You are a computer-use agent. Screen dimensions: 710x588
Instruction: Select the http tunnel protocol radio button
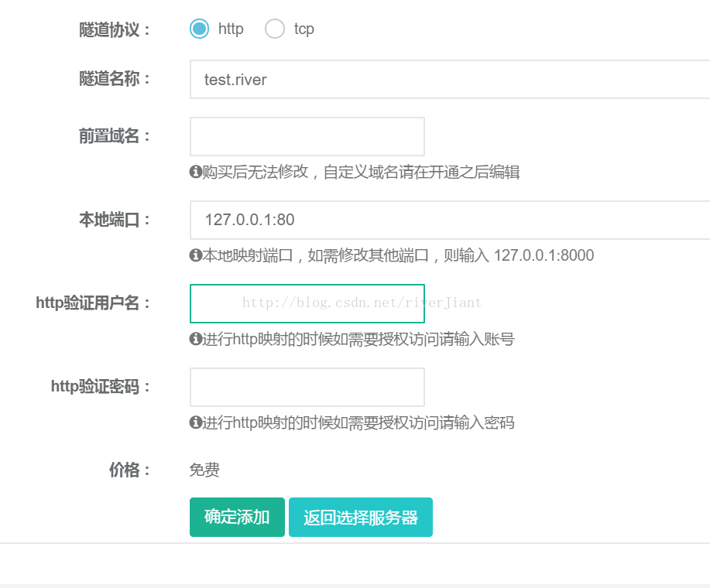[x=199, y=29]
